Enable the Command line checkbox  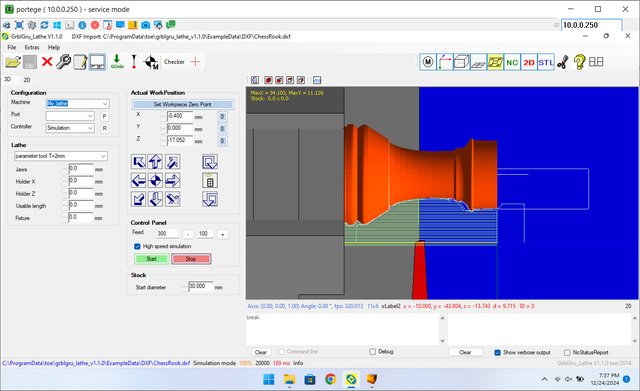281,351
